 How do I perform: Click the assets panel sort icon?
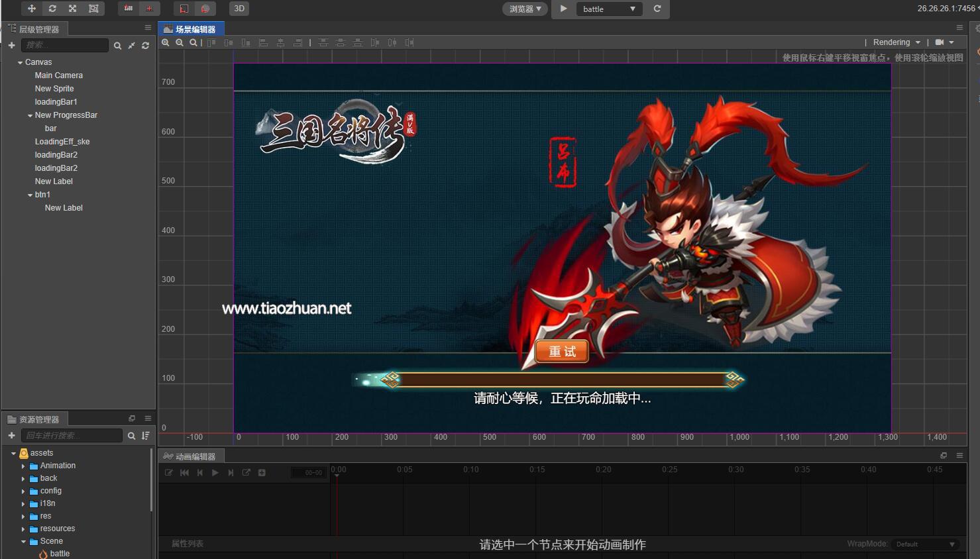tap(145, 436)
